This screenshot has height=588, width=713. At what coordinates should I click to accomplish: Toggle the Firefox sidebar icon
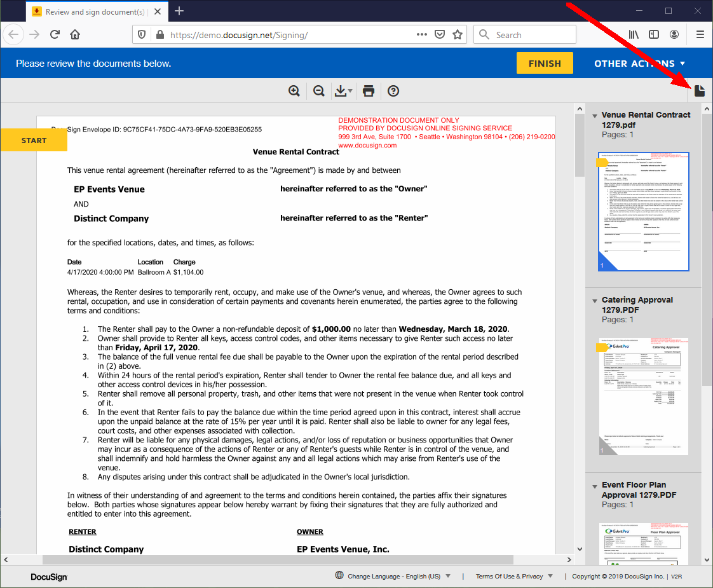pyautogui.click(x=654, y=34)
